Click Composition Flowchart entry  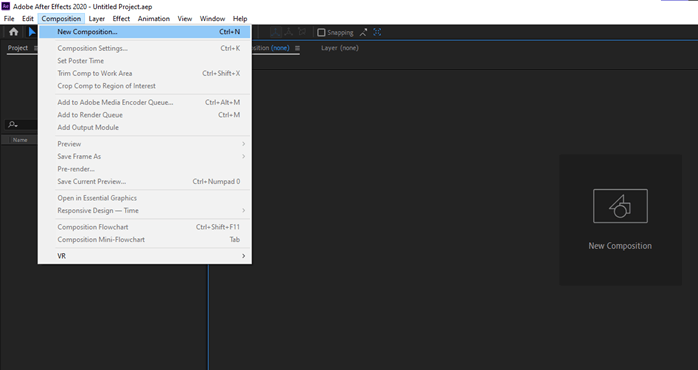[145, 227]
